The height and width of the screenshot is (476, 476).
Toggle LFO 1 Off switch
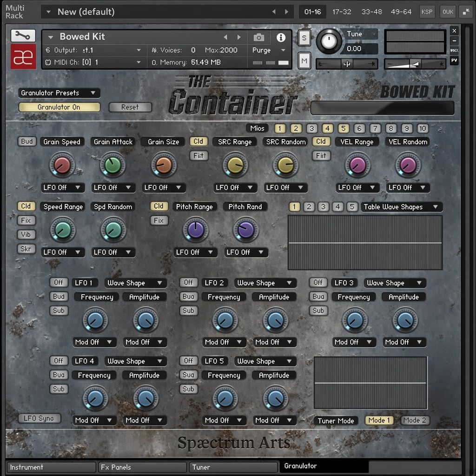click(59, 282)
